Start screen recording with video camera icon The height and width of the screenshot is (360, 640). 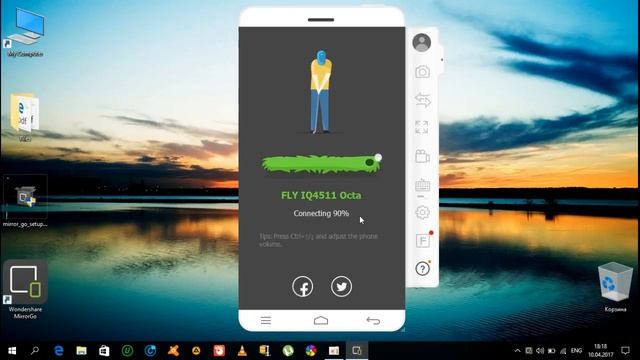(x=422, y=156)
